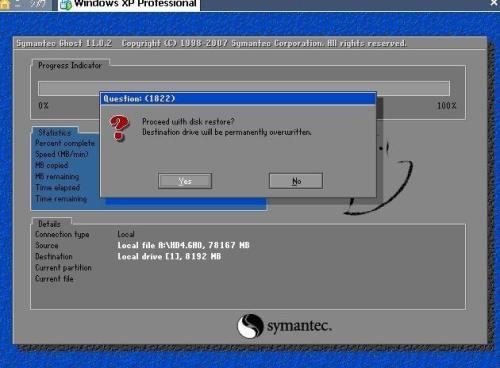Click the 100% progress marker

point(447,106)
